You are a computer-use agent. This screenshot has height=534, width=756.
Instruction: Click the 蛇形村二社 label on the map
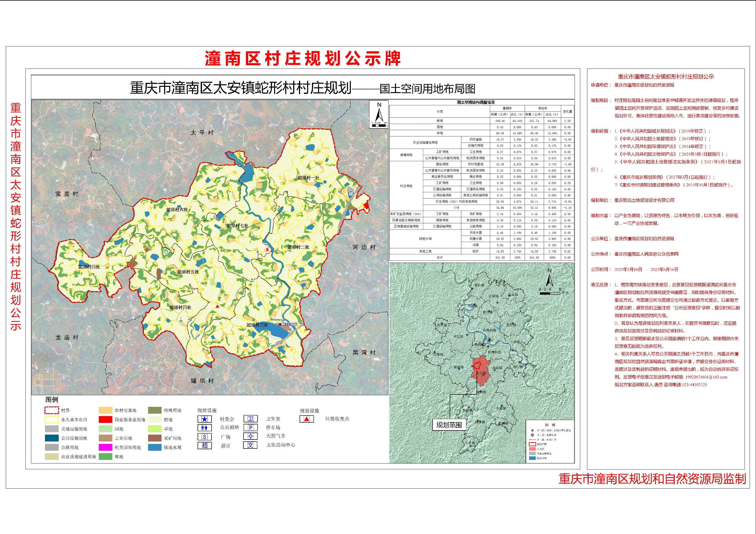298,247
